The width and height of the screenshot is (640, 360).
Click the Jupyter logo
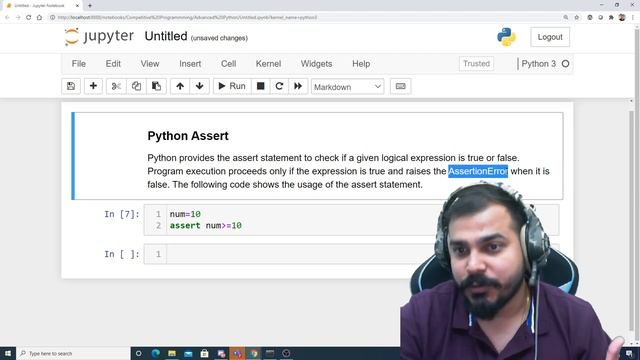coord(99,36)
